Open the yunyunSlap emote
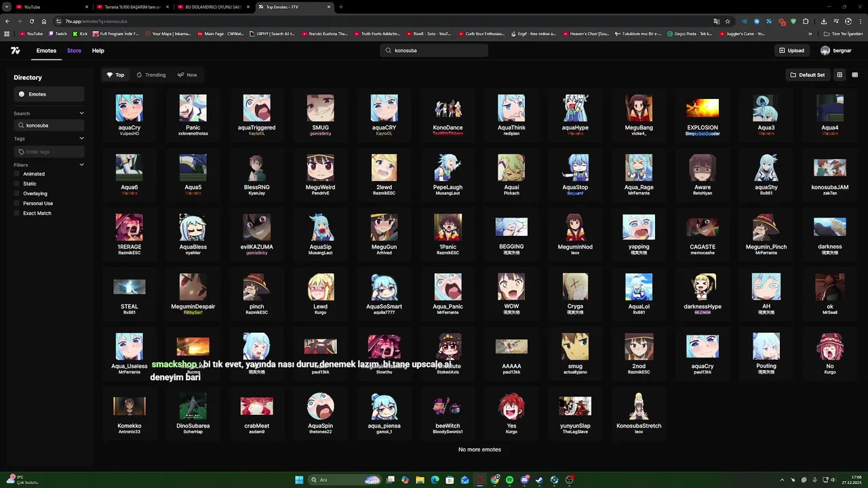 pyautogui.click(x=575, y=412)
